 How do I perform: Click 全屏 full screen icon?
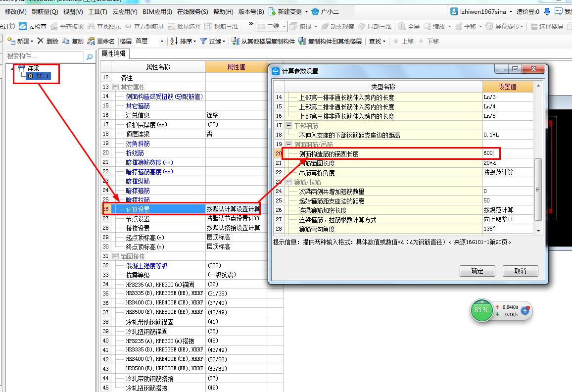[402, 26]
